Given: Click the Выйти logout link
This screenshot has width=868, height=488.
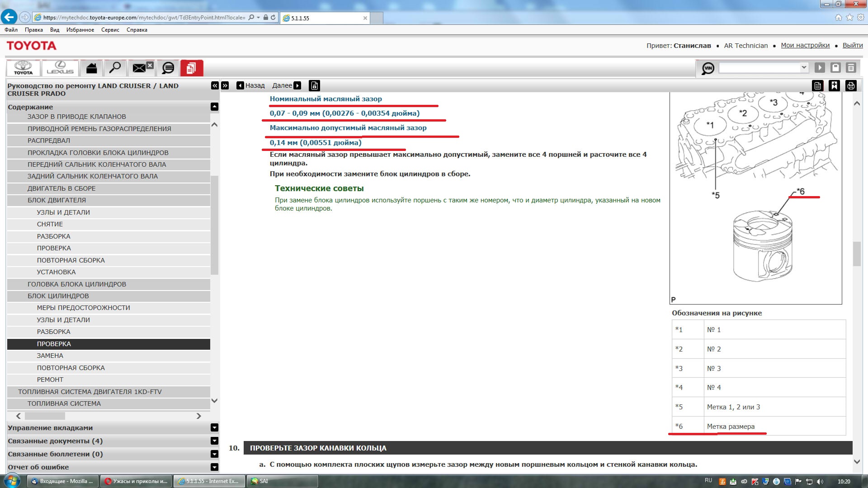Looking at the screenshot, I should pos(853,45).
